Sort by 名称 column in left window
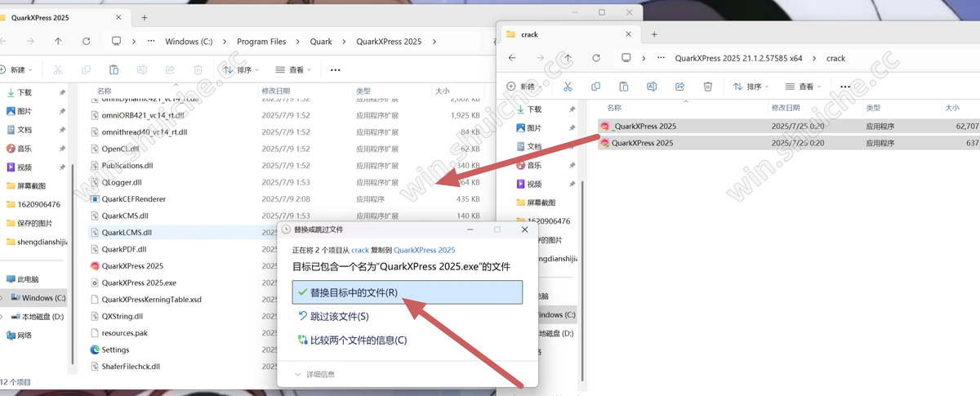Viewport: 980px width, 396px height. [x=105, y=91]
